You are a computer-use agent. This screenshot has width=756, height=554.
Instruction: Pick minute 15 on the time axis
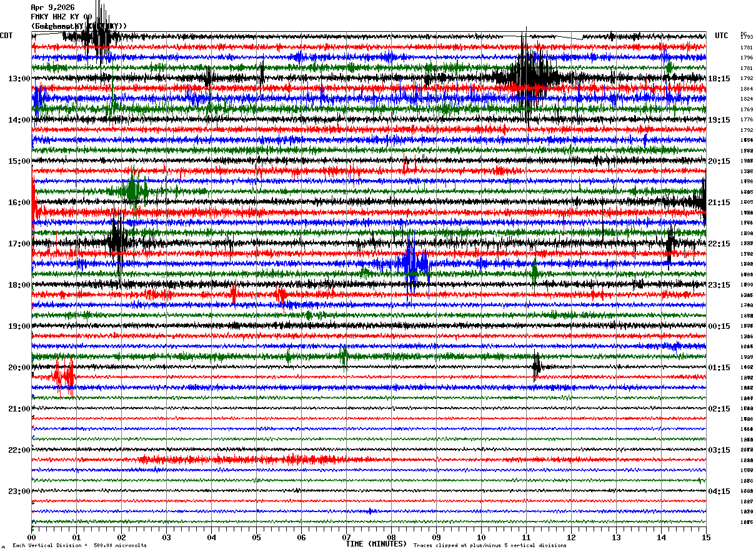coord(706,537)
